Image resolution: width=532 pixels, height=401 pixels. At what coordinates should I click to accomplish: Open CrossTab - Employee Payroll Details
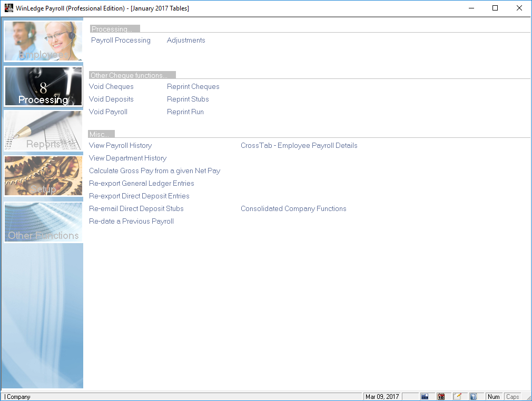tap(299, 146)
